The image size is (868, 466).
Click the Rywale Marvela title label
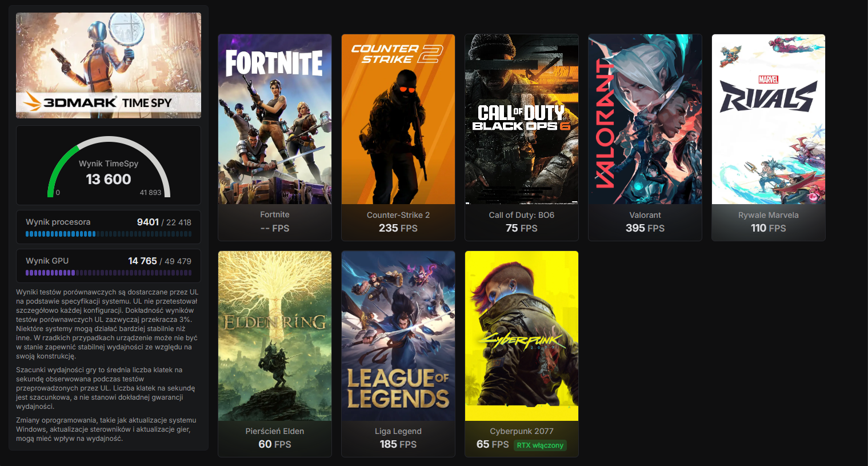click(x=769, y=215)
